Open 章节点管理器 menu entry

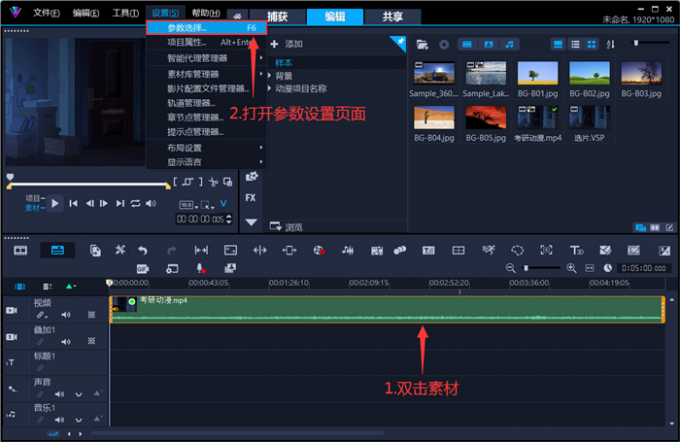coord(195,117)
